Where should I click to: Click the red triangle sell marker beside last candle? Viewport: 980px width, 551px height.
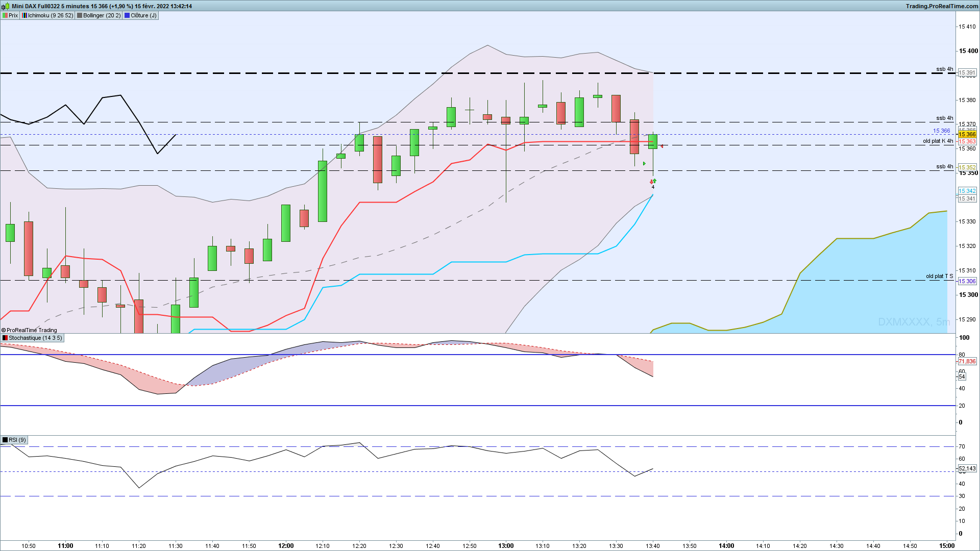click(x=661, y=146)
